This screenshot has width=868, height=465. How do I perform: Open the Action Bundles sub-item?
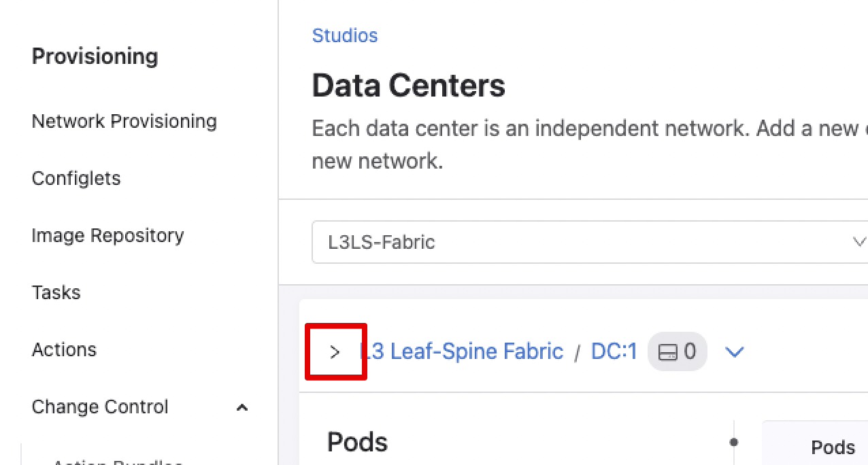tap(117, 462)
